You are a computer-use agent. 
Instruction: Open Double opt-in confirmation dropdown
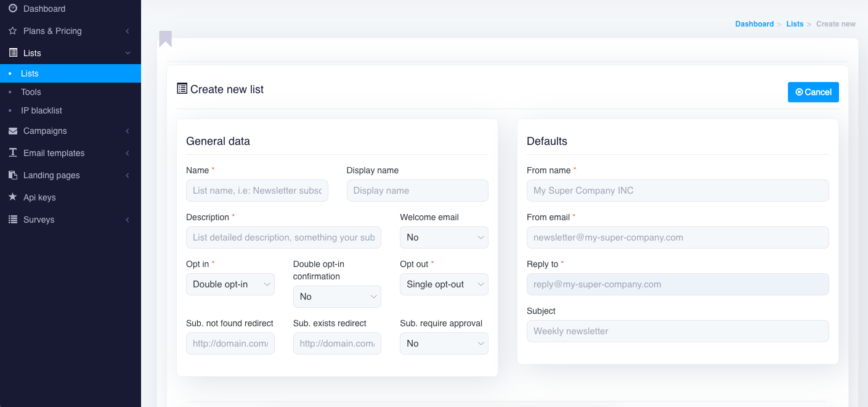tap(337, 297)
